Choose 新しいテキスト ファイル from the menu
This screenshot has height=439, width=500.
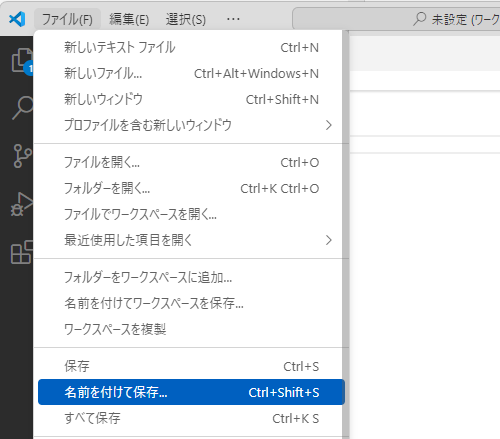coord(191,48)
